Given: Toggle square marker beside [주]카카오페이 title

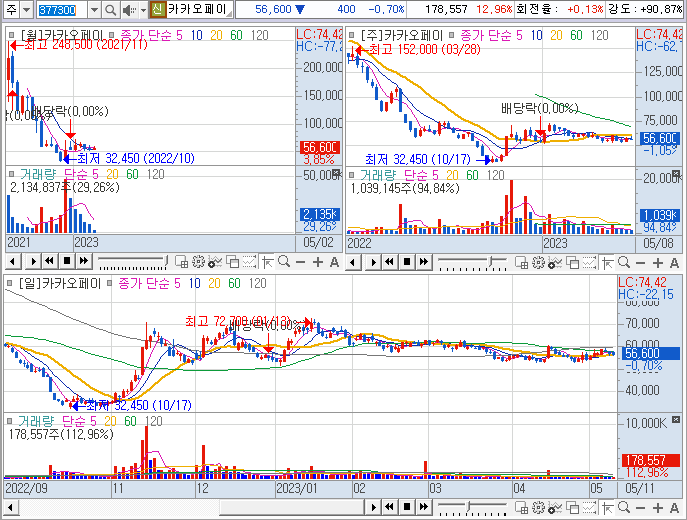Looking at the screenshot, I should pyautogui.click(x=351, y=35).
